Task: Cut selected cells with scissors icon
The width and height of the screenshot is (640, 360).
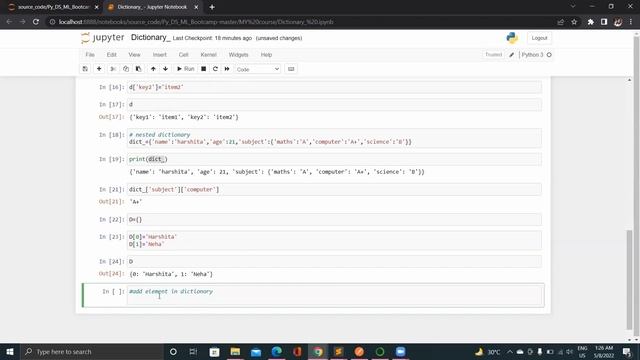Action: (113, 69)
